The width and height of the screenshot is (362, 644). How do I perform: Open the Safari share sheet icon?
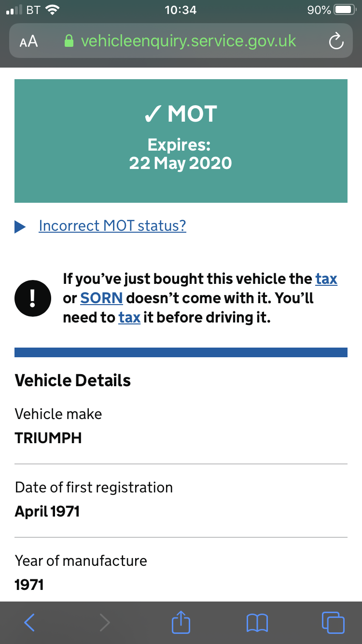tap(181, 622)
